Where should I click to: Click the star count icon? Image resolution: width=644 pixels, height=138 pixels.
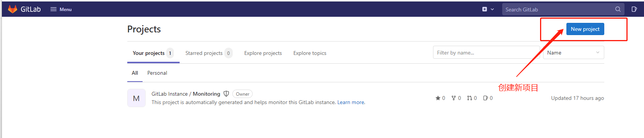[x=438, y=98]
